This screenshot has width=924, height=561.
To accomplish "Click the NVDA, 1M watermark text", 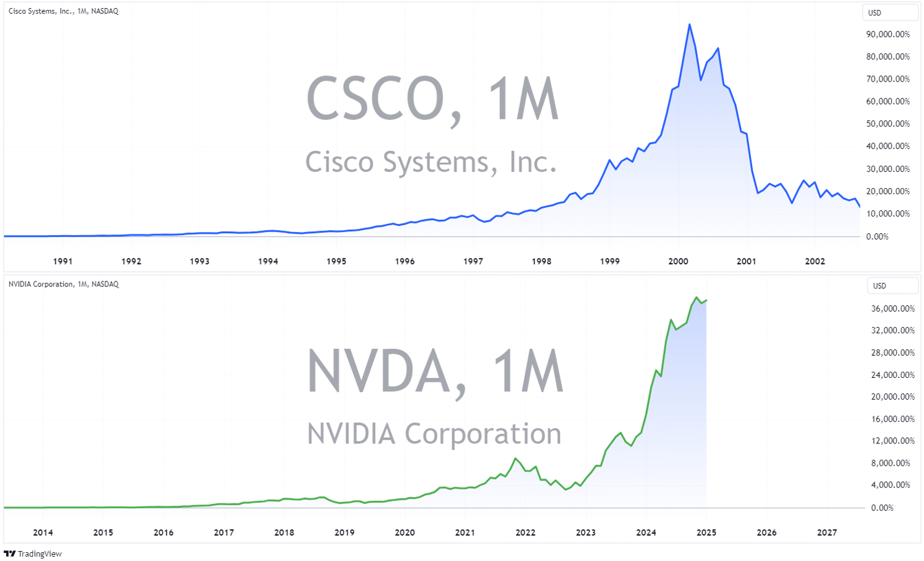I will click(x=435, y=371).
